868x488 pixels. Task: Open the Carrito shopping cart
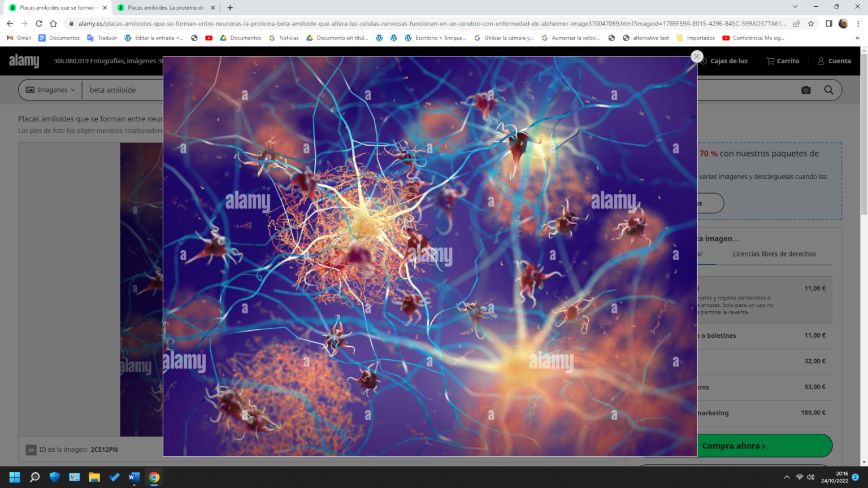(x=783, y=61)
